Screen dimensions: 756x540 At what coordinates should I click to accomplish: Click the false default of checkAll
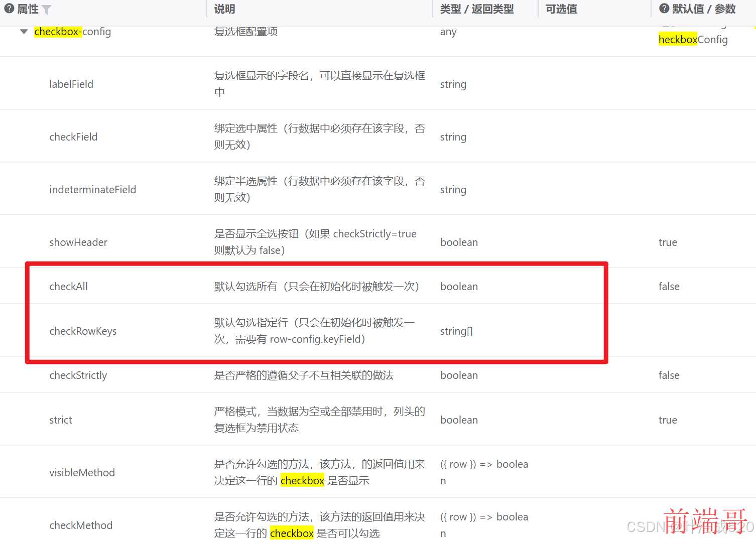(669, 286)
